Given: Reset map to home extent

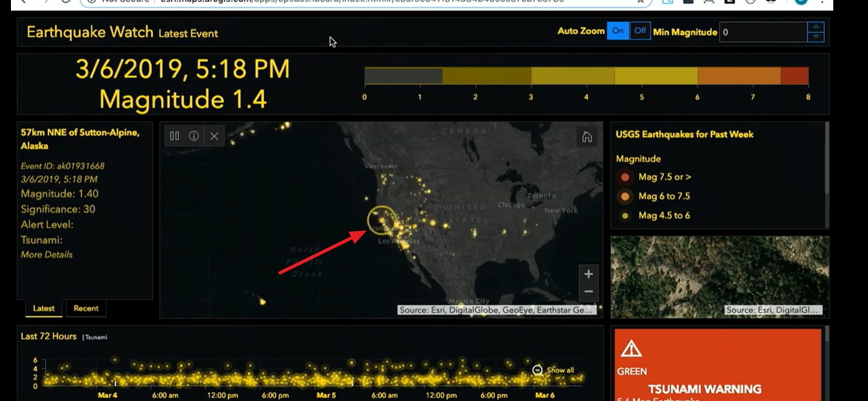Looking at the screenshot, I should (587, 136).
